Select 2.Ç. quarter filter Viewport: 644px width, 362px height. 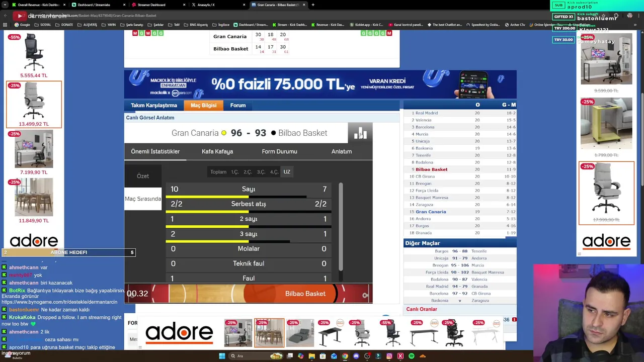click(x=248, y=172)
